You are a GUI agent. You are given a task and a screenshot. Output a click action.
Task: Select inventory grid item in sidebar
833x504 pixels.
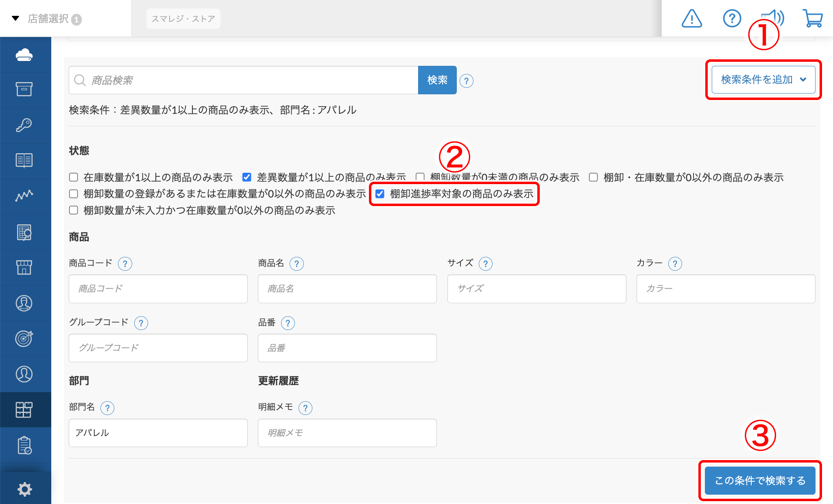(x=24, y=410)
